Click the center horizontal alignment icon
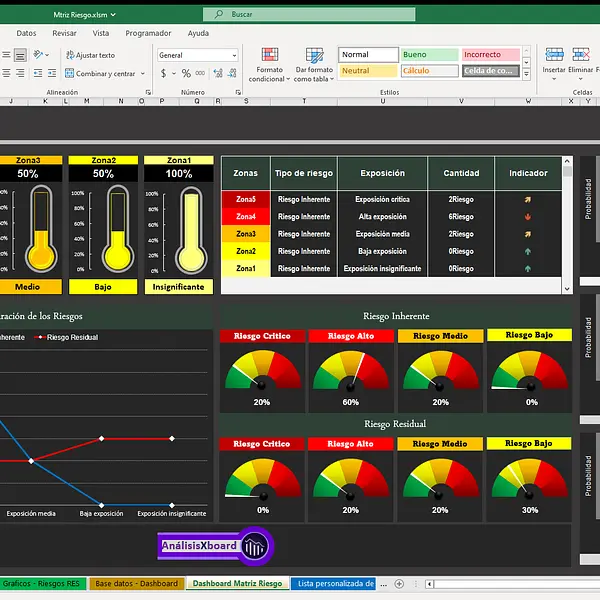 point(6,73)
